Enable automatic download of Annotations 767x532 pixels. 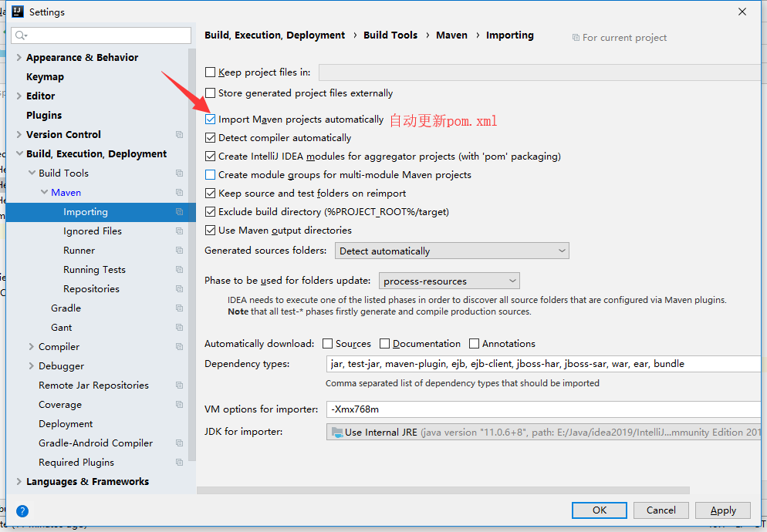coord(474,344)
